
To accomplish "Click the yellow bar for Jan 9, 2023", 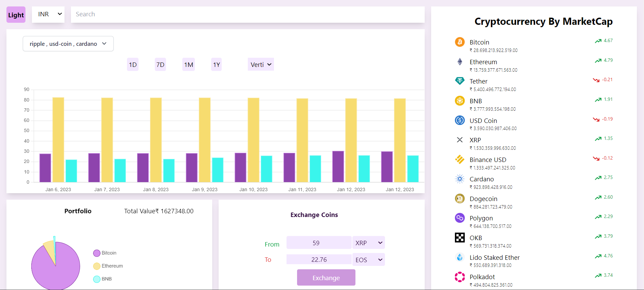I will 205,140.
